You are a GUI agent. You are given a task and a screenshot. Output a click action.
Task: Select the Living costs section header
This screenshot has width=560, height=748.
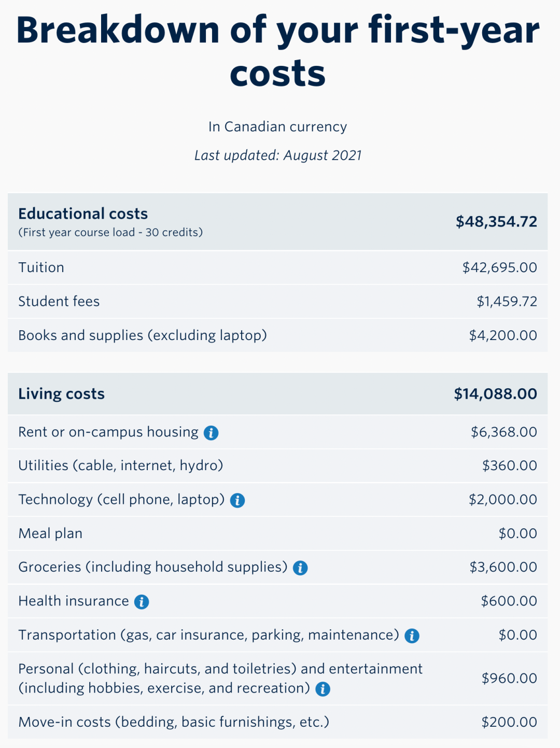pyautogui.click(x=61, y=394)
